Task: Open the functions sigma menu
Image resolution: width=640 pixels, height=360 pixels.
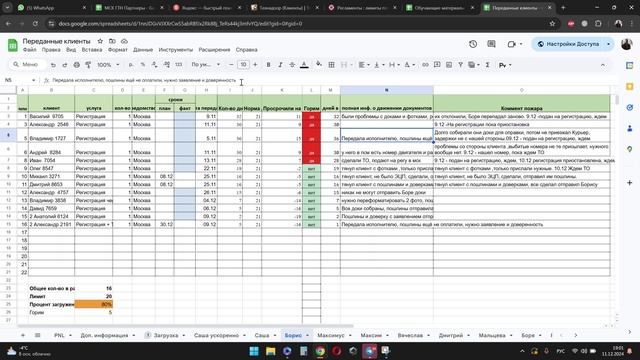Action: 487,65
